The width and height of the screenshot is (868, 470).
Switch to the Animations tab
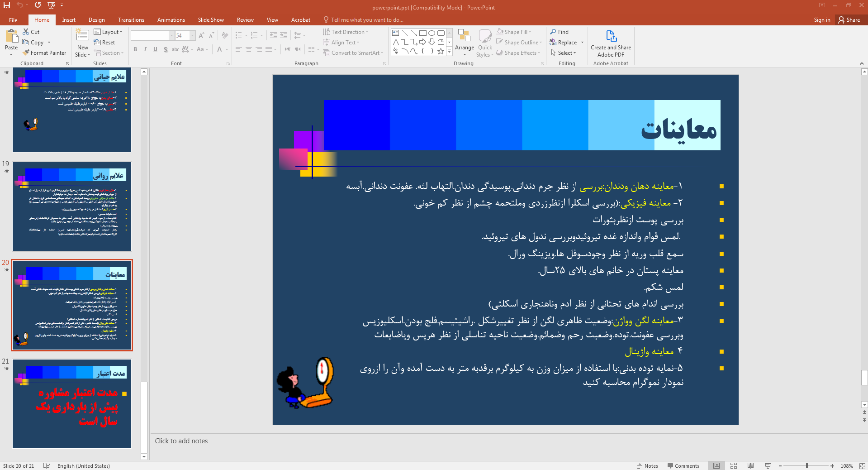pyautogui.click(x=171, y=19)
